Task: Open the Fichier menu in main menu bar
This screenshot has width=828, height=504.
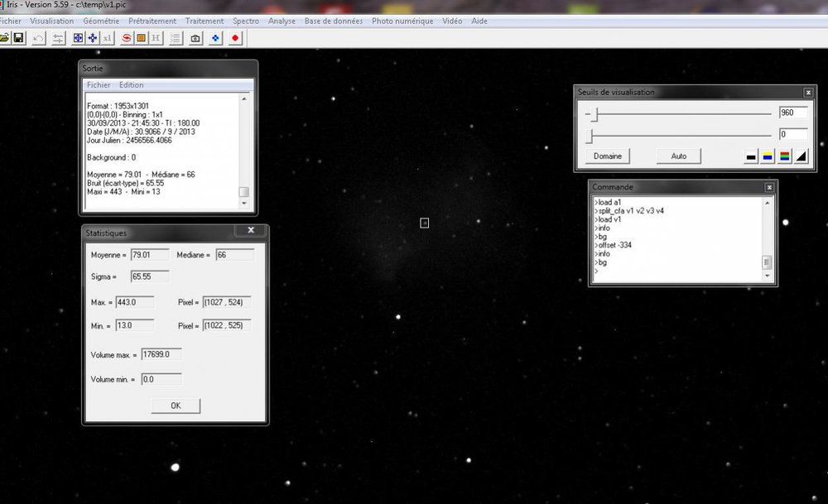Action: point(11,22)
